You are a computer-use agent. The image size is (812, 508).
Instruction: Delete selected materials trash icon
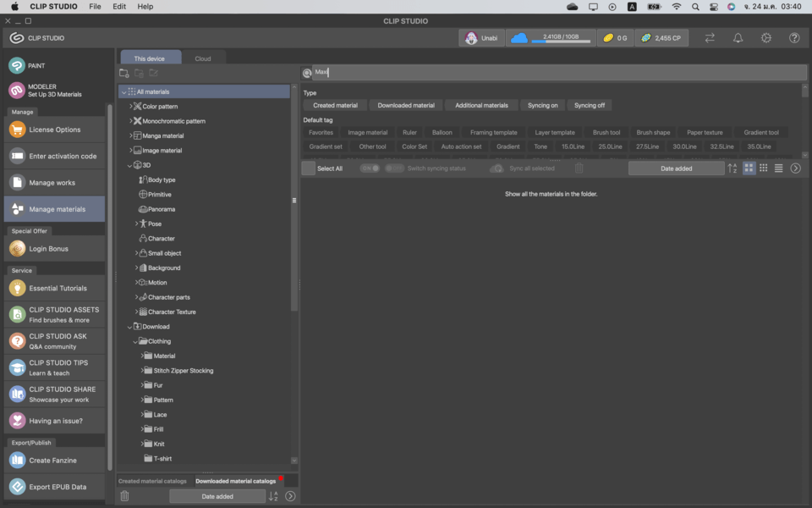coord(579,168)
